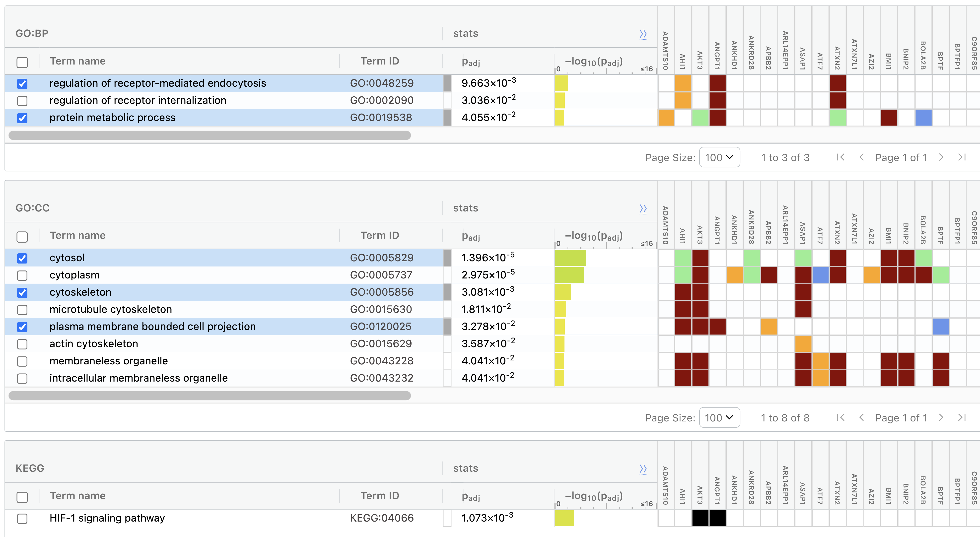Tick the HIF-1 signaling pathway checkbox
This screenshot has width=980, height=537.
pyautogui.click(x=22, y=518)
